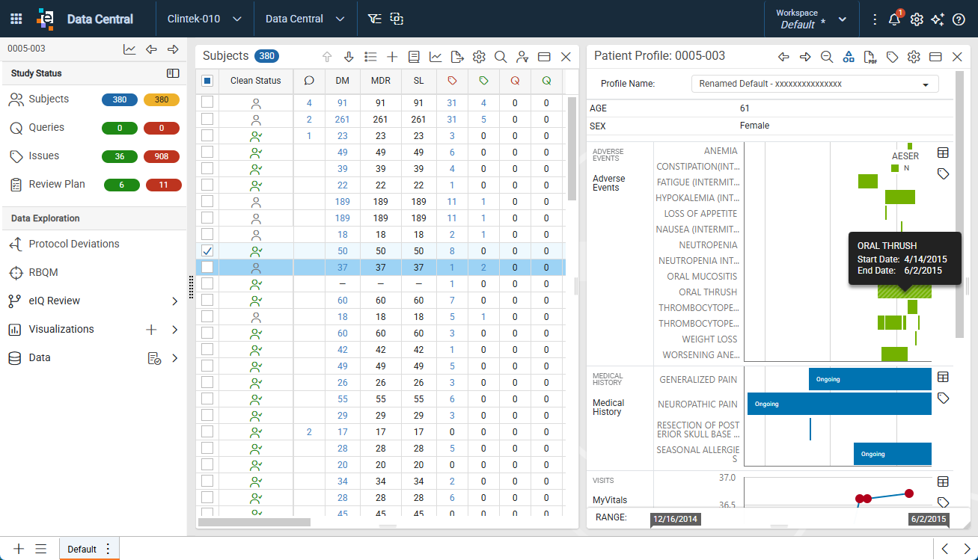This screenshot has height=560, width=978.
Task: Open Patient Profile settings gear
Action: (x=914, y=57)
